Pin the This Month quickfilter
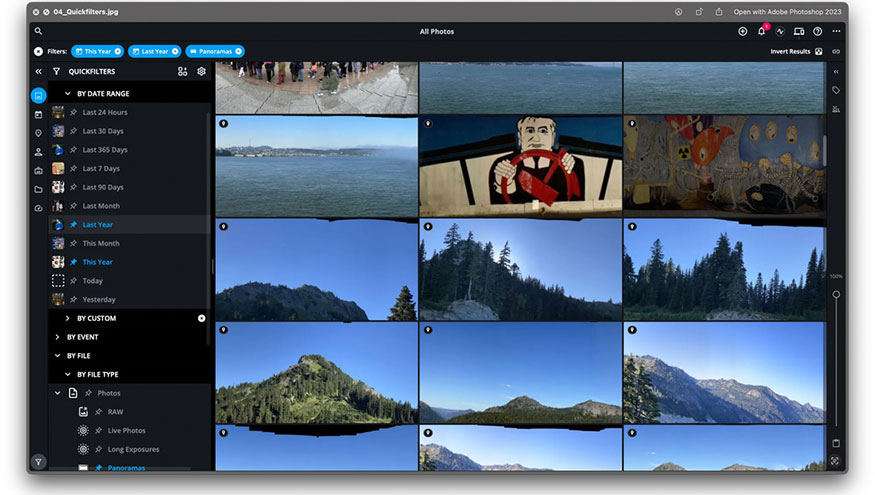The image size is (875, 495). click(x=73, y=243)
